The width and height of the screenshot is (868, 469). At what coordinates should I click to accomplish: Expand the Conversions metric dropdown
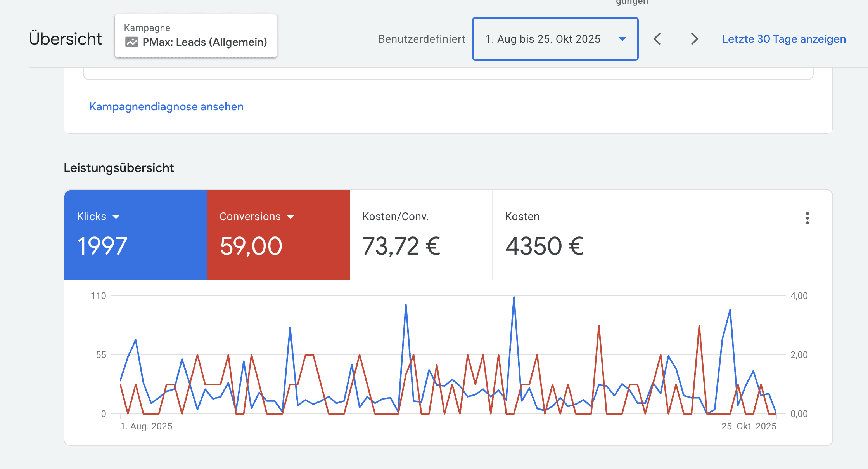290,217
